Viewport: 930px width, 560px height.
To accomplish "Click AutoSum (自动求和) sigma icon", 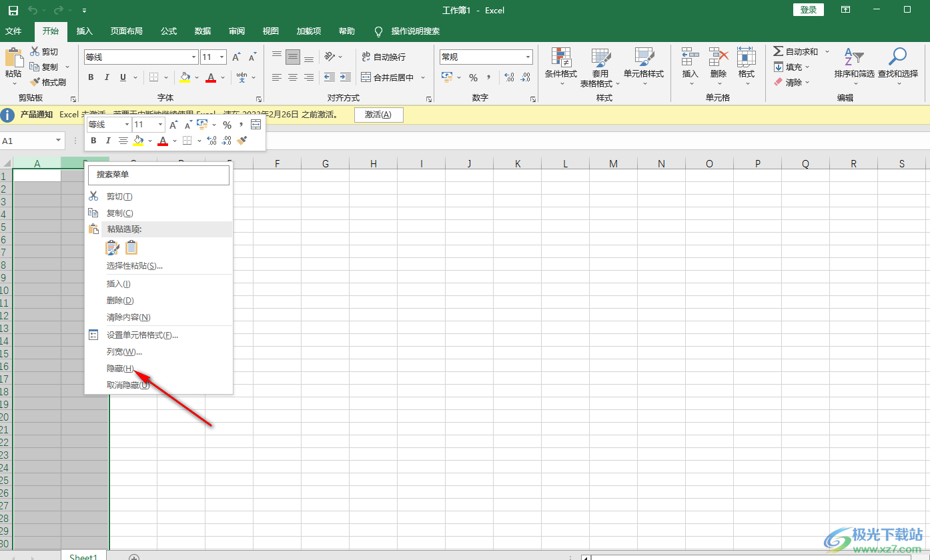I will [x=778, y=51].
